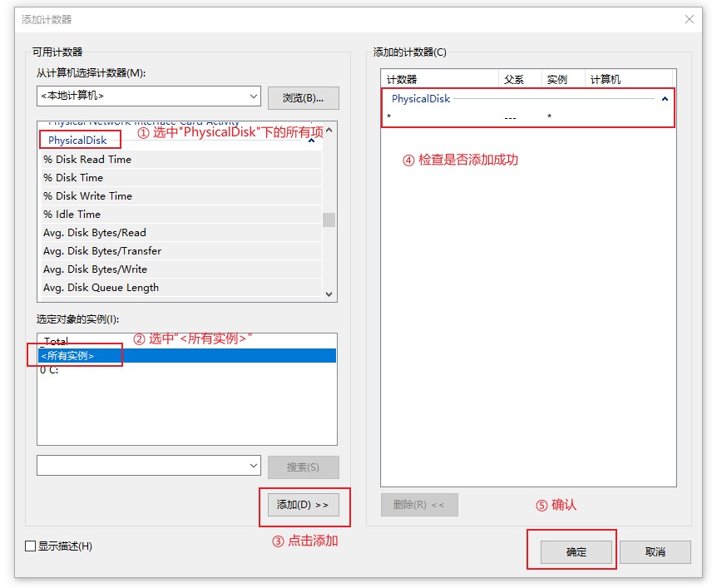This screenshot has width=712, height=588.
Task: Click counter list scroll up arrow
Action: point(329,130)
